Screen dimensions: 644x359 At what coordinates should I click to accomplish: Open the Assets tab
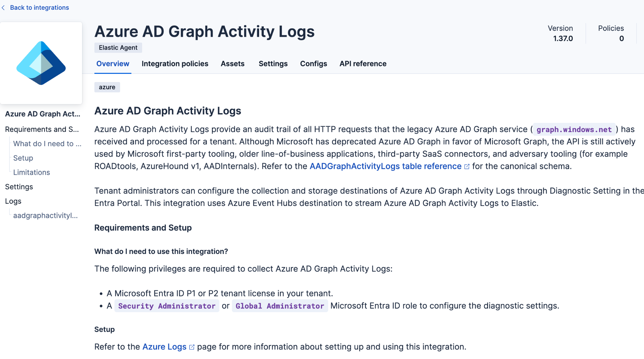pyautogui.click(x=232, y=64)
